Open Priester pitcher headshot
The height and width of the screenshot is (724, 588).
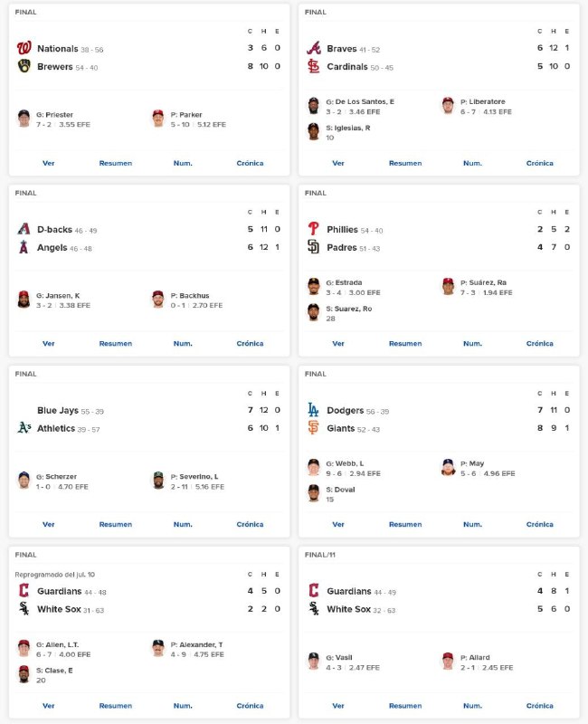coord(24,119)
